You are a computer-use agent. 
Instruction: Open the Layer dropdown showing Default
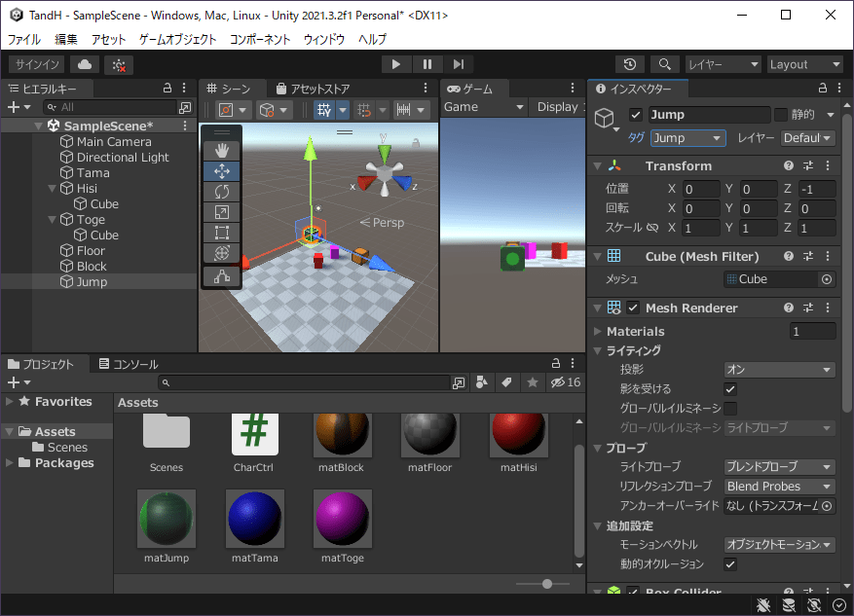pyautogui.click(x=807, y=138)
